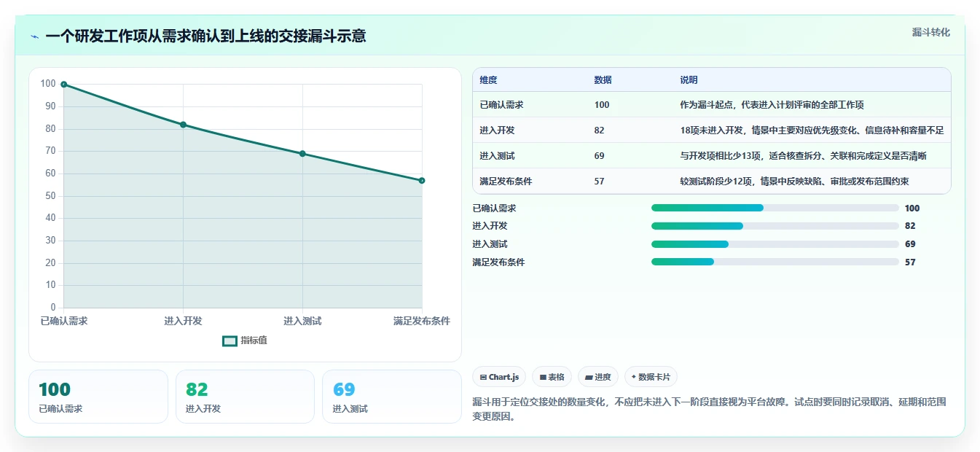Click the table value 57 for 满足发布条件
Screen dimensions: 980x452
(599, 182)
